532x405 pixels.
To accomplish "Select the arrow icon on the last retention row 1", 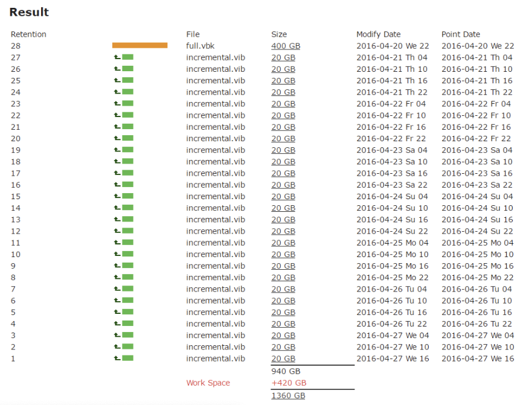I will point(117,359).
